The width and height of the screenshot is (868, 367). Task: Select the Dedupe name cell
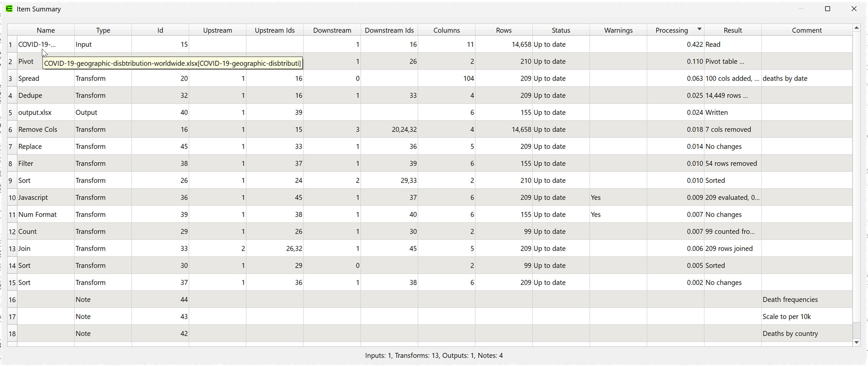click(x=46, y=95)
